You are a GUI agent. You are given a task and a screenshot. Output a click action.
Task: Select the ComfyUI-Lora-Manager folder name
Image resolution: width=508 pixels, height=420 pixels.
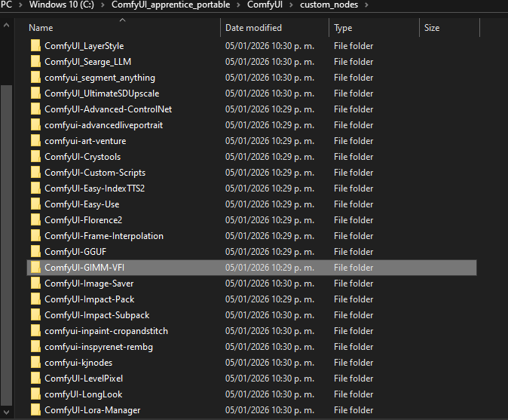point(93,410)
